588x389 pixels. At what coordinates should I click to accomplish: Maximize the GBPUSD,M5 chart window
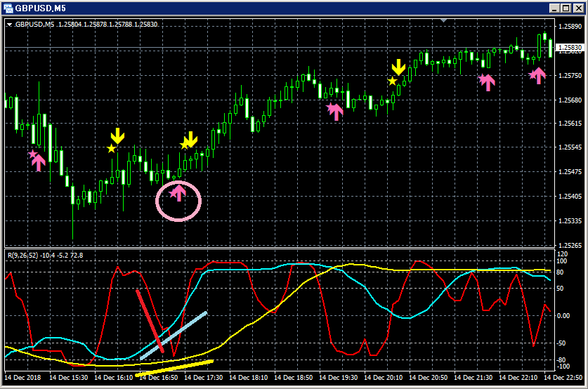(566, 8)
